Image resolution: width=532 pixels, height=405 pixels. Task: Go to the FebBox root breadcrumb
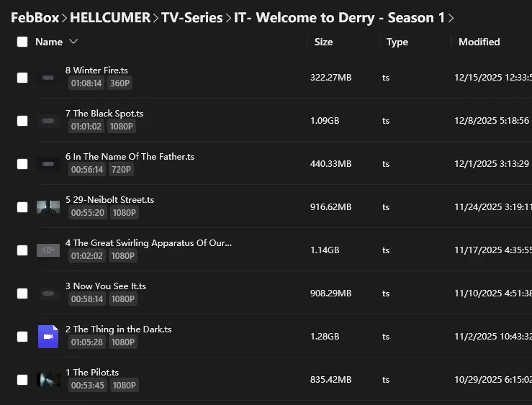tap(35, 17)
